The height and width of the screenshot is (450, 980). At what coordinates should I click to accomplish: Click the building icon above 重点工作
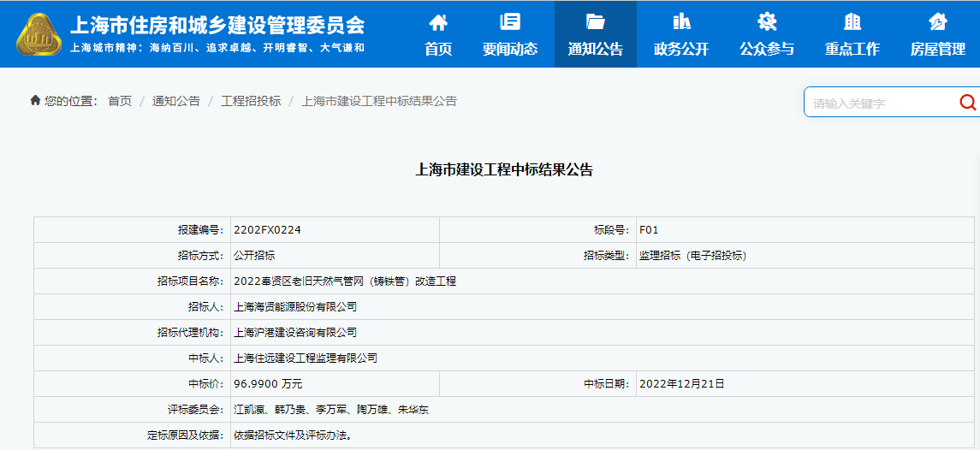852,22
